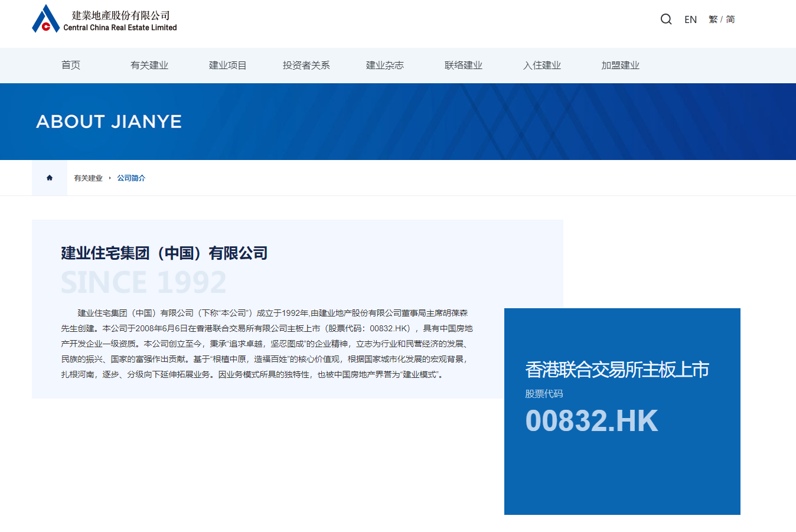Click the company introduction paragraph
This screenshot has width=796, height=532.
pos(267,344)
